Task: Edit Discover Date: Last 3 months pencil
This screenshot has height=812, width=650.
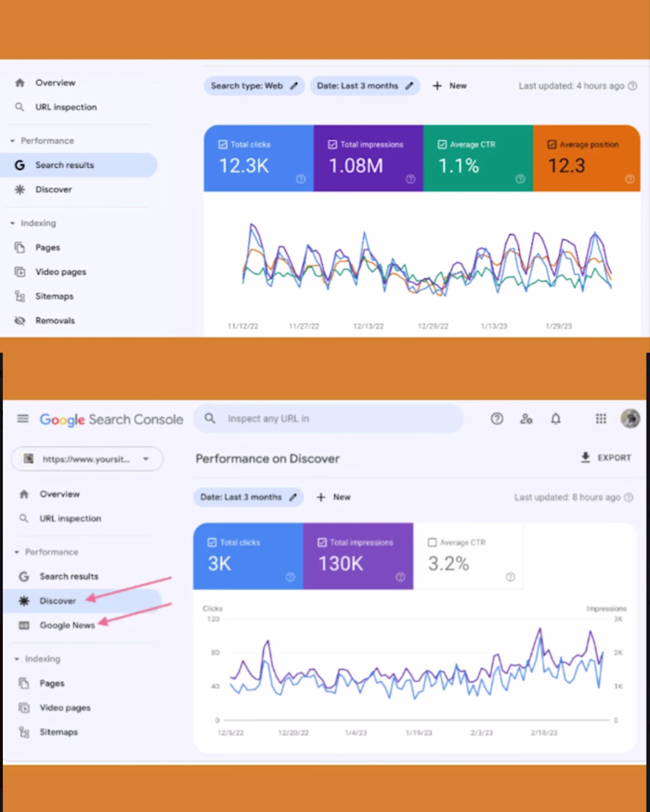Action: click(x=292, y=497)
